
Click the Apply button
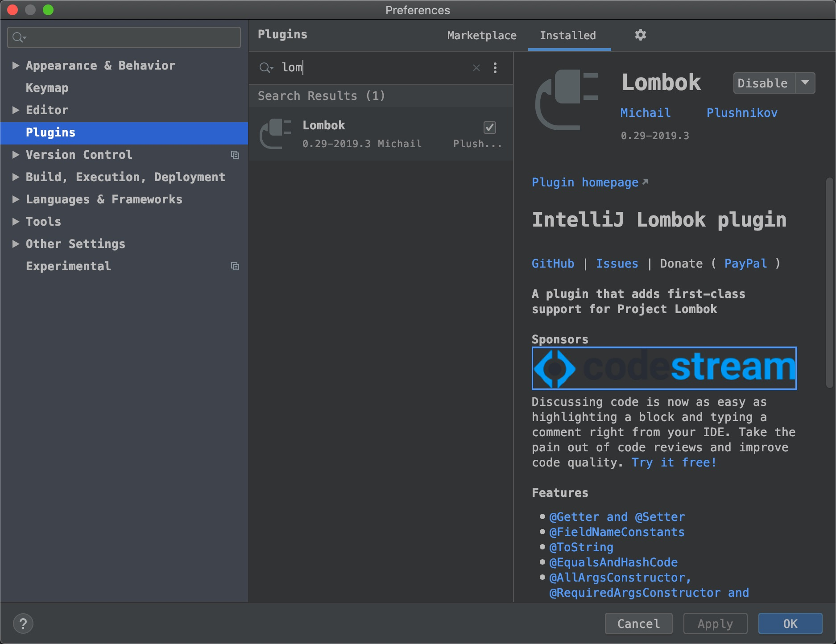pos(715,623)
